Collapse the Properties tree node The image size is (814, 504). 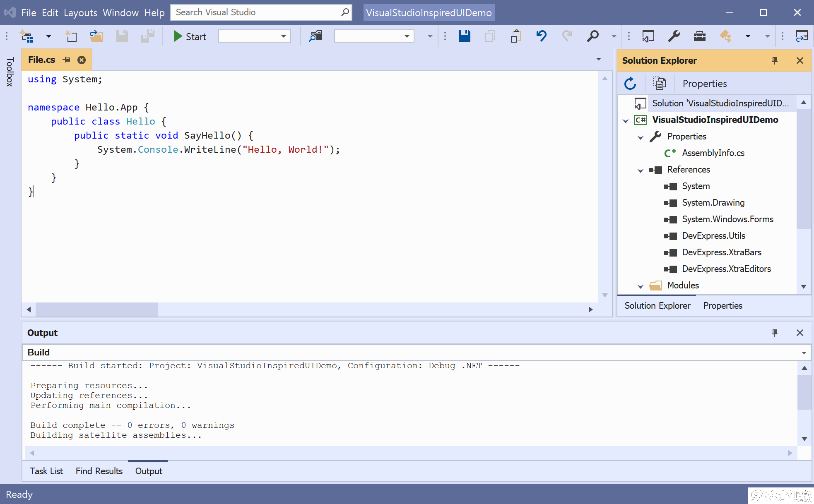point(641,137)
